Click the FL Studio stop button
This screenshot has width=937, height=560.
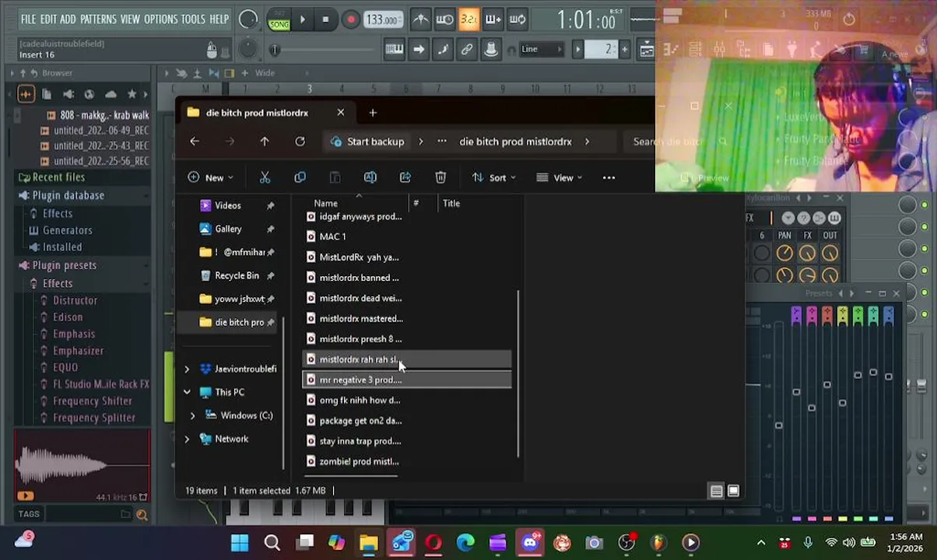(x=325, y=19)
